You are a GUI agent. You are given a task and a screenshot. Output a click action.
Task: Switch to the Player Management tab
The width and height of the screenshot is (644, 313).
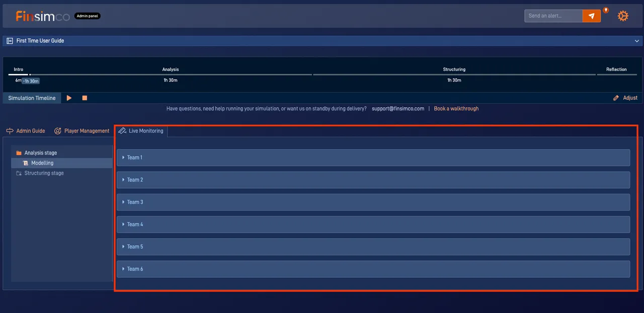coord(82,131)
